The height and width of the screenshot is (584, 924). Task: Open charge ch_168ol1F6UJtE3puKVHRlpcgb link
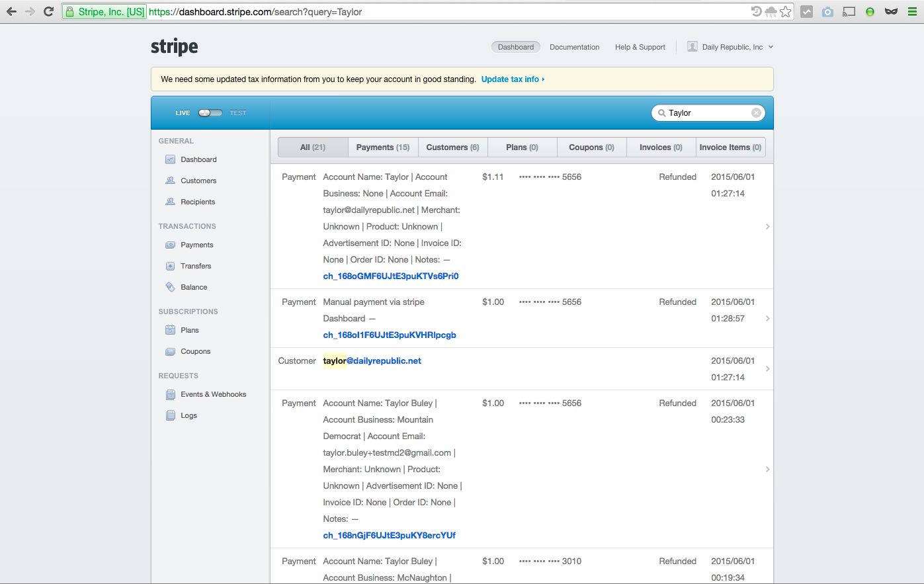point(390,335)
